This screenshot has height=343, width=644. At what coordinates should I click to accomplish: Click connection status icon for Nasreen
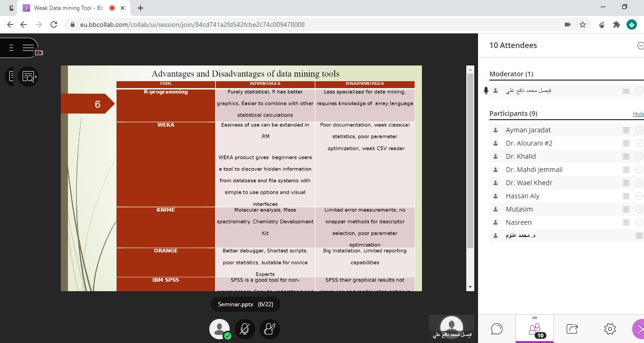coord(626,222)
